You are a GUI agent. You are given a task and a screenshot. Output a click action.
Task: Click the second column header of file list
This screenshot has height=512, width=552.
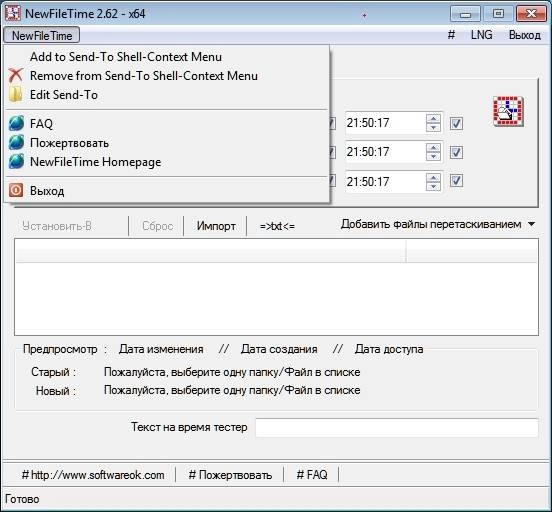click(471, 251)
